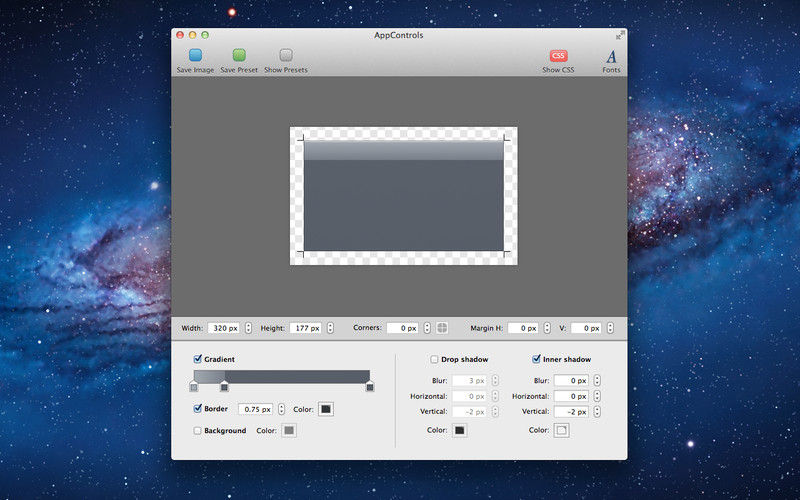Viewport: 800px width, 500px height.
Task: Click the Drop shadow Vertical stepper
Action: 495,412
